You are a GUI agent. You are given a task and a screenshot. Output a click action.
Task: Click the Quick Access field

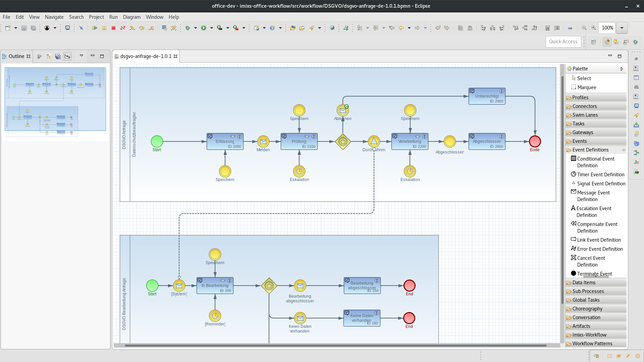(563, 42)
